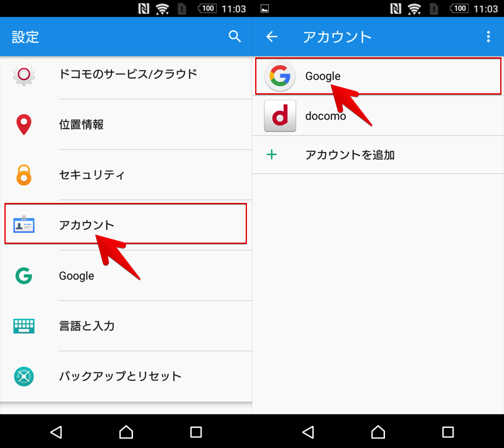Select アカウントを追加 label
The image size is (504, 448).
(x=350, y=154)
